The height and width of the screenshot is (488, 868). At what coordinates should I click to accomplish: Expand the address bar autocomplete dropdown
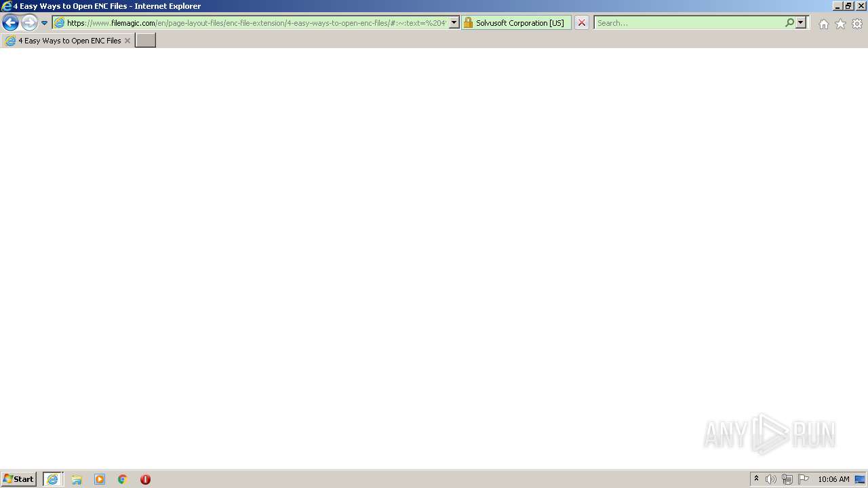pyautogui.click(x=454, y=23)
